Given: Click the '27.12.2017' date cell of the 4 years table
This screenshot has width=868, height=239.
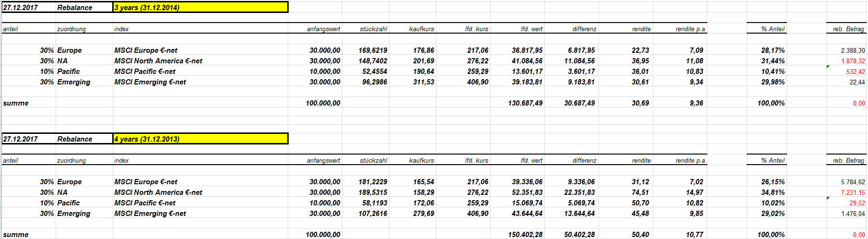Looking at the screenshot, I should (x=29, y=139).
